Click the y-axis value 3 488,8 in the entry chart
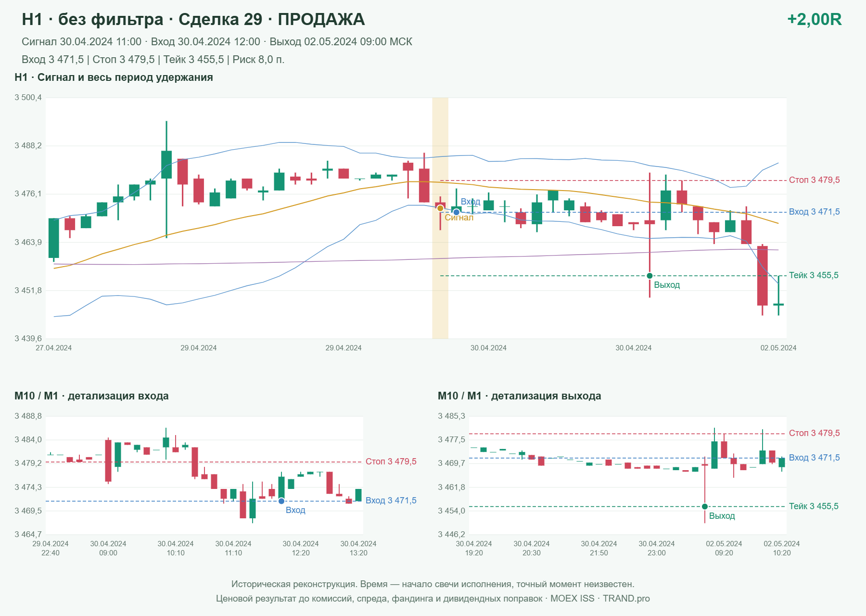866x616 pixels. [x=28, y=416]
